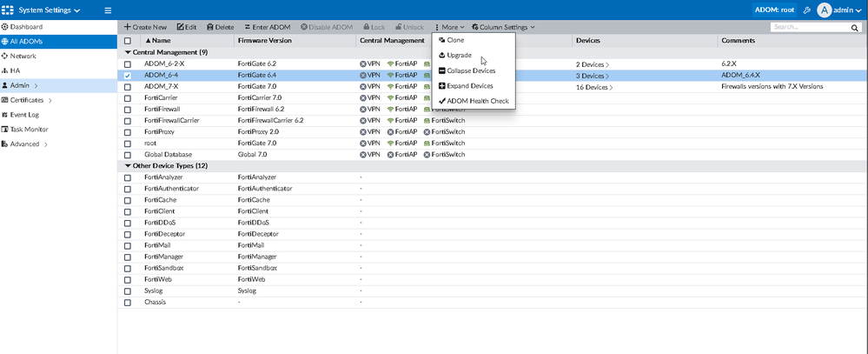
Task: Click the Create New button
Action: point(145,27)
